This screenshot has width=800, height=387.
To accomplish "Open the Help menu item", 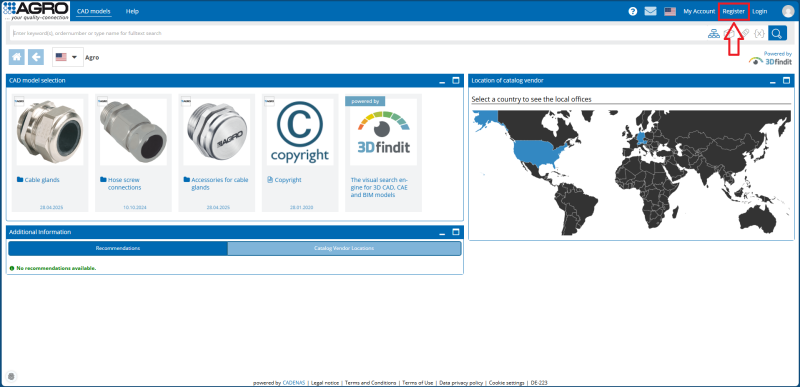I will pyautogui.click(x=132, y=11).
